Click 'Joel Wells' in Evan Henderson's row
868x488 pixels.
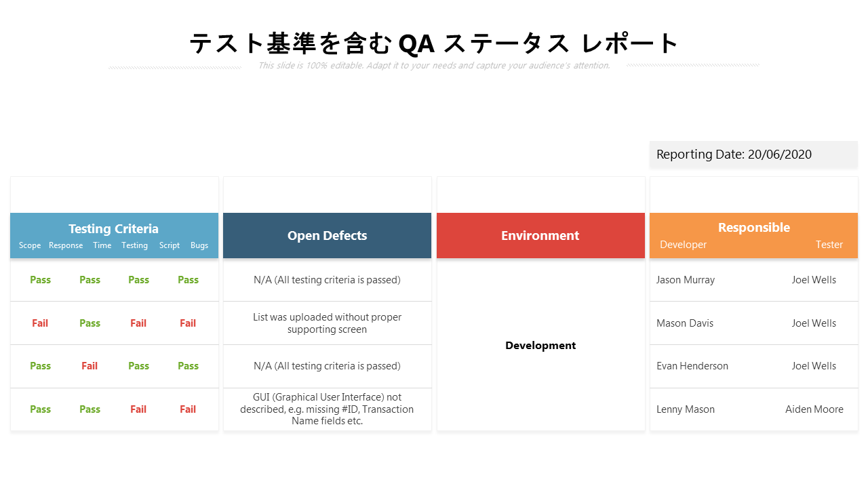(x=814, y=366)
